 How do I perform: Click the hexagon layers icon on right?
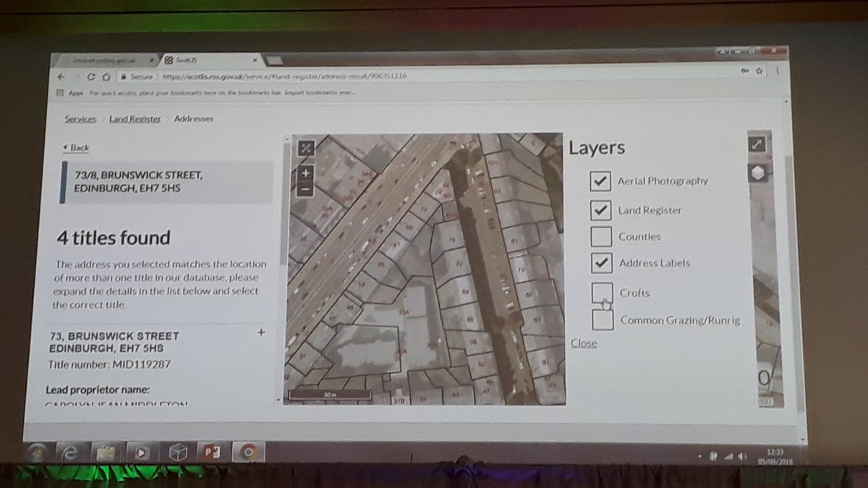point(759,173)
